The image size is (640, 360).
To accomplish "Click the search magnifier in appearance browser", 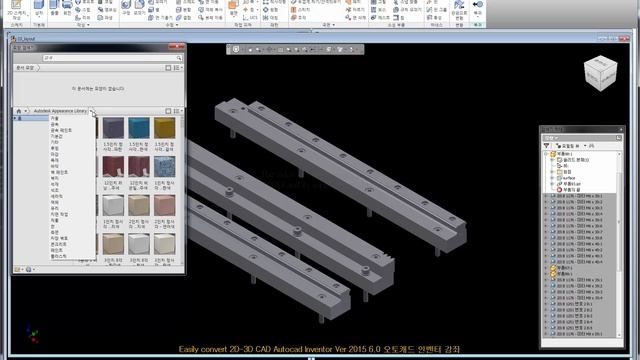I will pos(179,58).
